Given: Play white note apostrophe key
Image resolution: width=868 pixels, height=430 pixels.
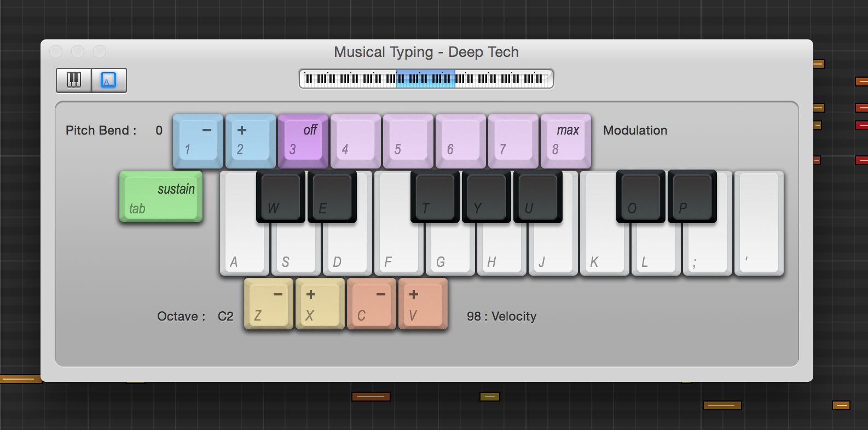Looking at the screenshot, I should tap(759, 224).
